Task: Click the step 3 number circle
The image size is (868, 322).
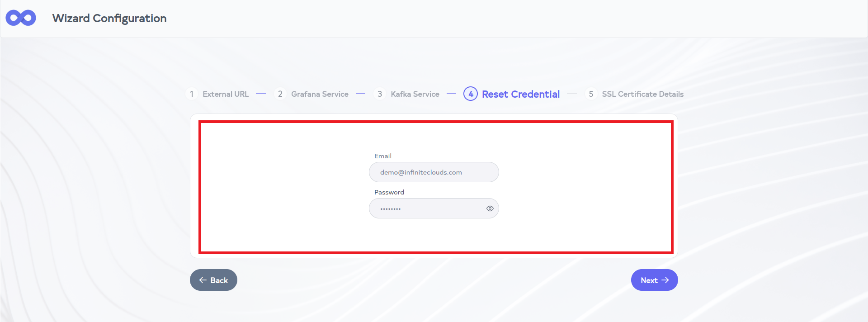Action: click(x=380, y=94)
